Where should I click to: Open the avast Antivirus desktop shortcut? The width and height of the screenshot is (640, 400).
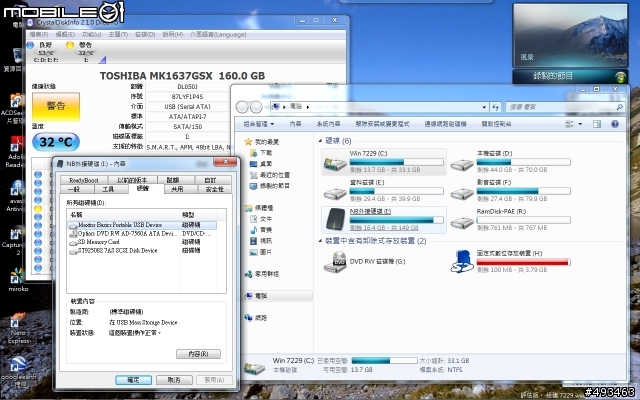coord(16,196)
